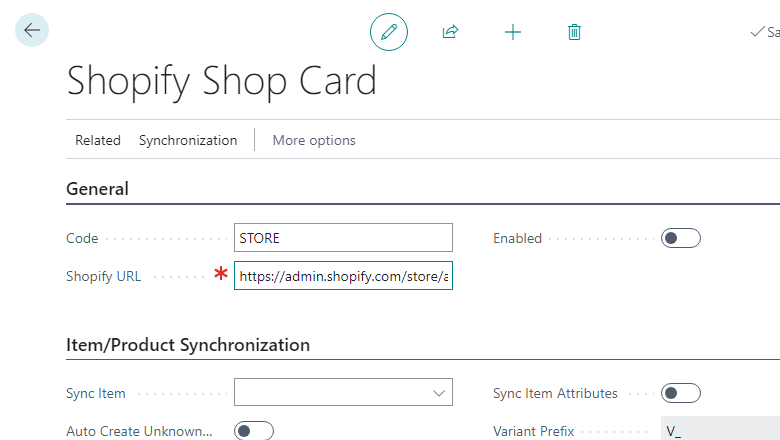
Task: Click the share icon
Action: [x=450, y=32]
